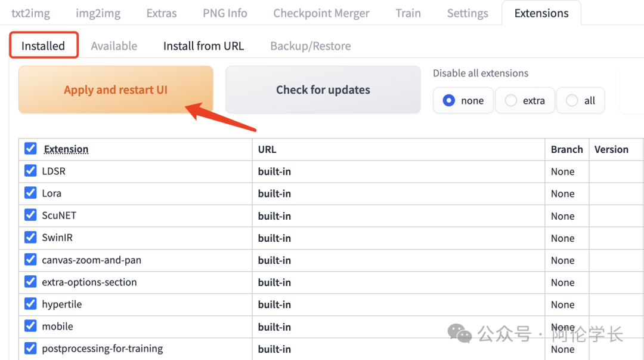Toggle the Lora extension checkbox
Screen dimensions: 644x360
coord(30,193)
